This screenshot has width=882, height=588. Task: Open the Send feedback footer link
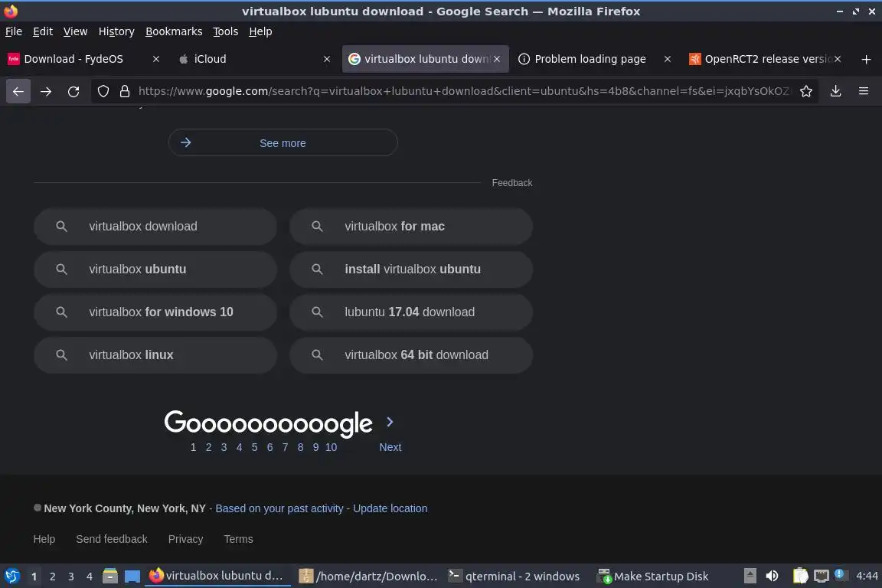tap(111, 539)
